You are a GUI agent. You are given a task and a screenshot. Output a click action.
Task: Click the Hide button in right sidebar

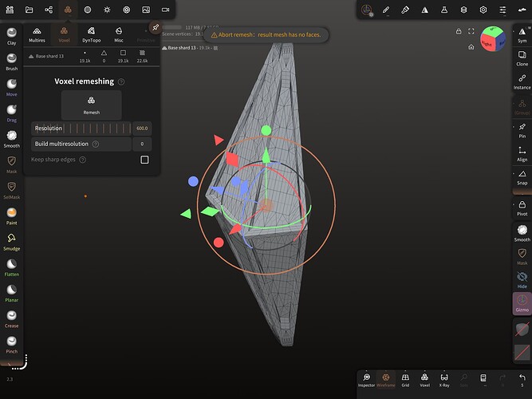coord(522,280)
